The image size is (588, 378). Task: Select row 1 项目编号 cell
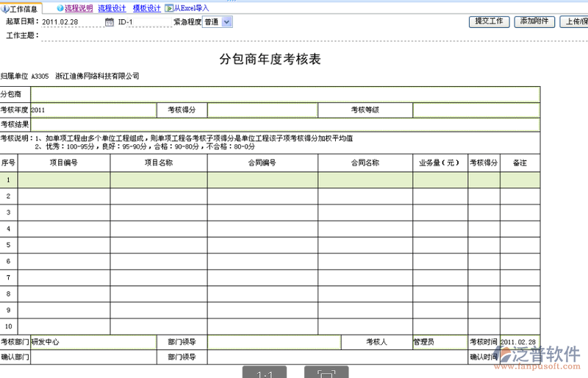click(64, 179)
